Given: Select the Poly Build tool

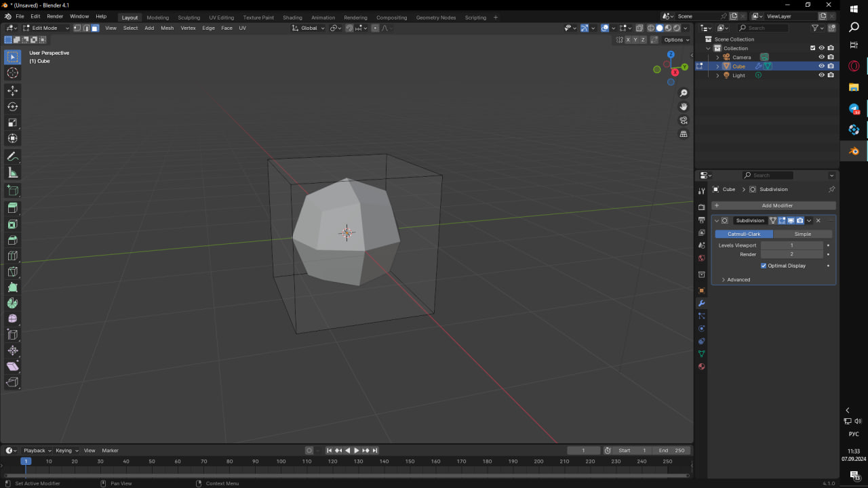Looking at the screenshot, I should [x=13, y=287].
